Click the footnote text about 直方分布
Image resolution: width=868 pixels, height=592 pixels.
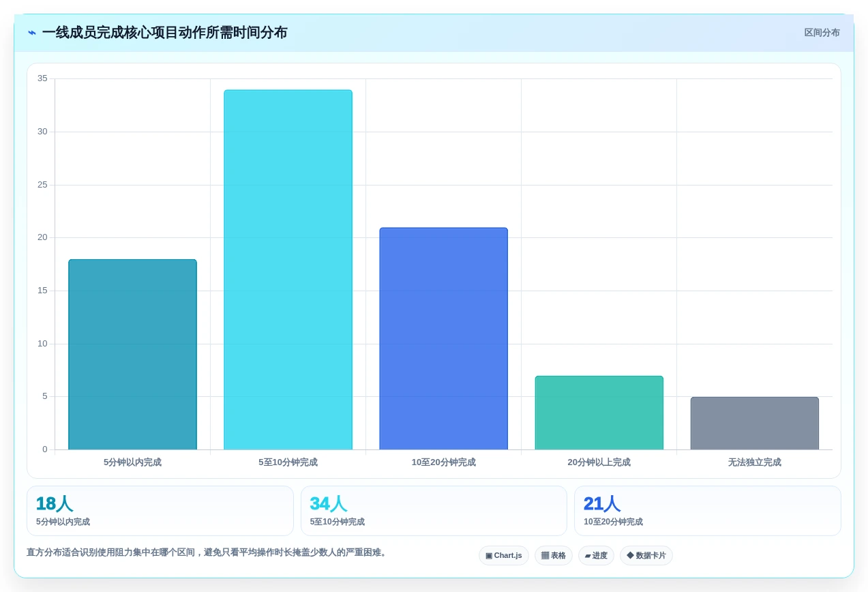(x=208, y=552)
